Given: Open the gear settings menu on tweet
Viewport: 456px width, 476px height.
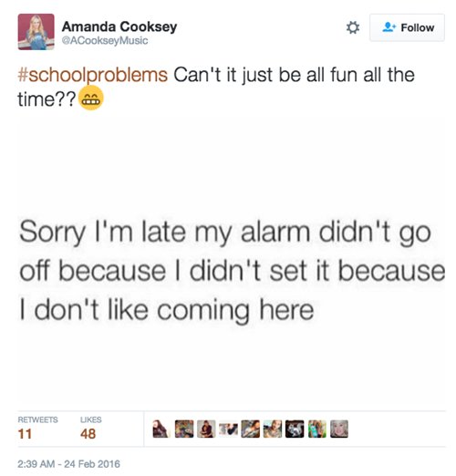Looking at the screenshot, I should pyautogui.click(x=353, y=27).
